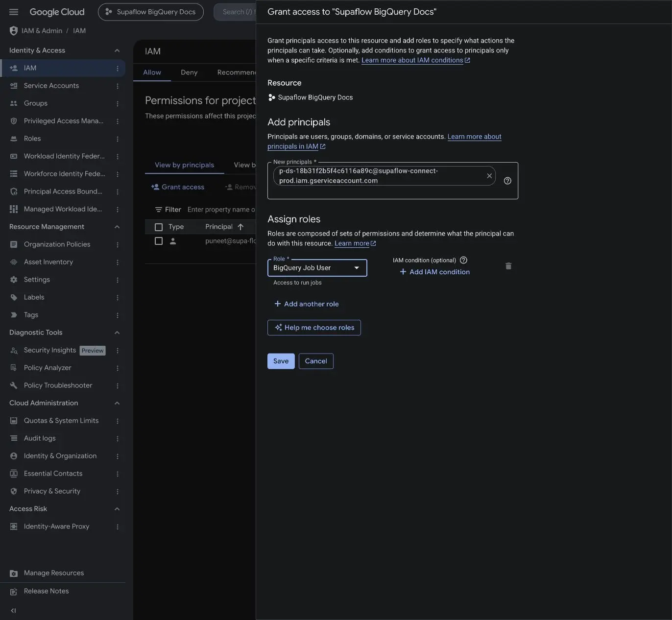Toggle the select-all checkbox in table header
The height and width of the screenshot is (620, 672).
[x=159, y=227]
